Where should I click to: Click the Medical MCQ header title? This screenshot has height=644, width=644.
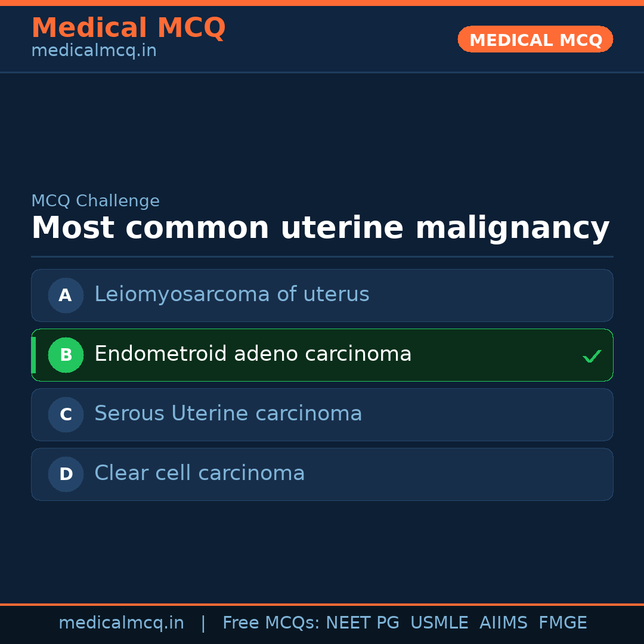tap(128, 28)
